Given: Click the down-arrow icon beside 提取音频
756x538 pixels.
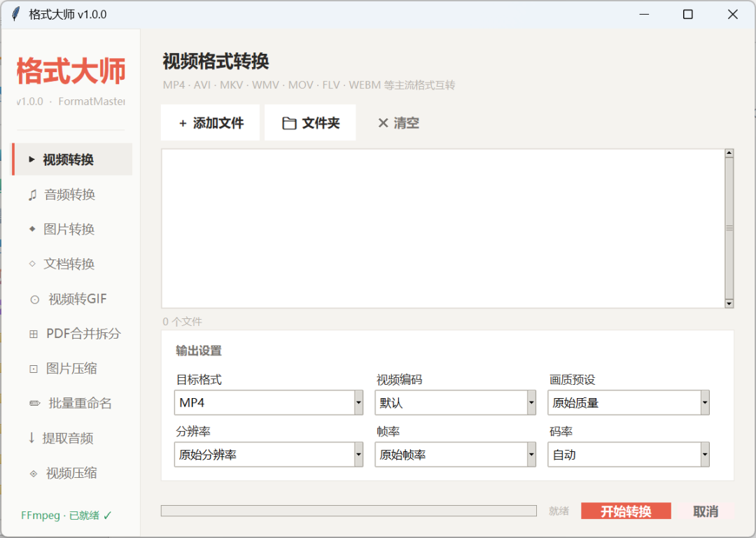Looking at the screenshot, I should pos(31,438).
